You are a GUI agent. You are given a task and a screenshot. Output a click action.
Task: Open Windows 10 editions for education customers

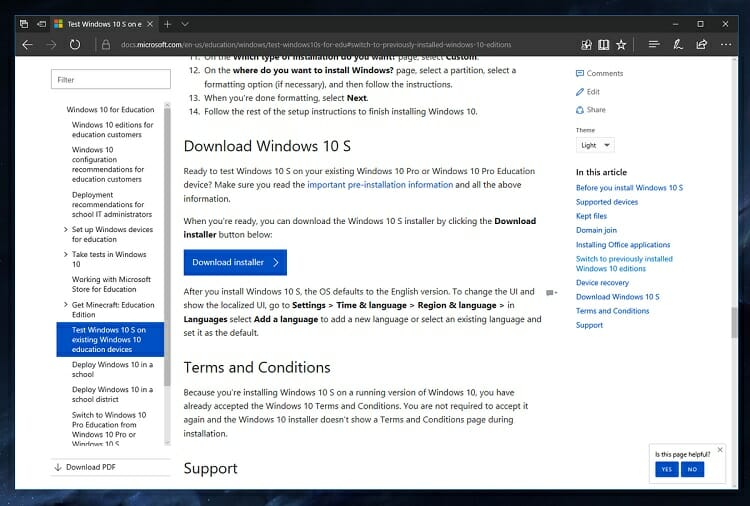pyautogui.click(x=113, y=130)
